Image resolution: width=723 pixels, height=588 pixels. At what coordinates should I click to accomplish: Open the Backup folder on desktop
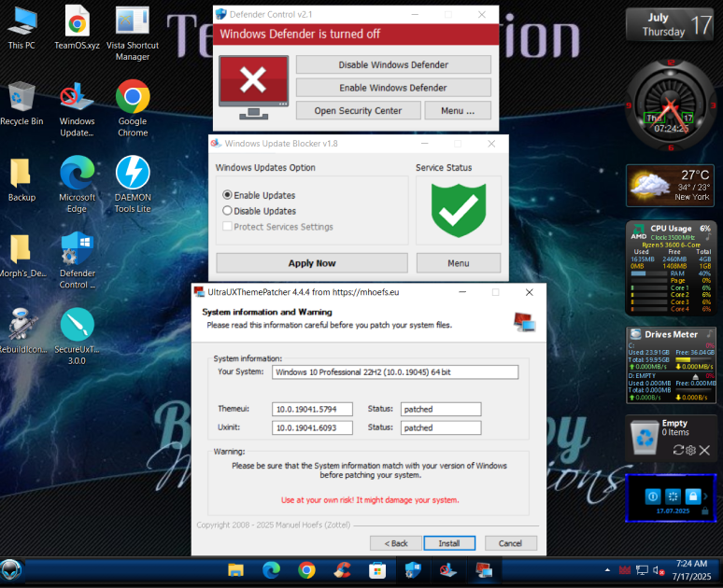pyautogui.click(x=21, y=180)
